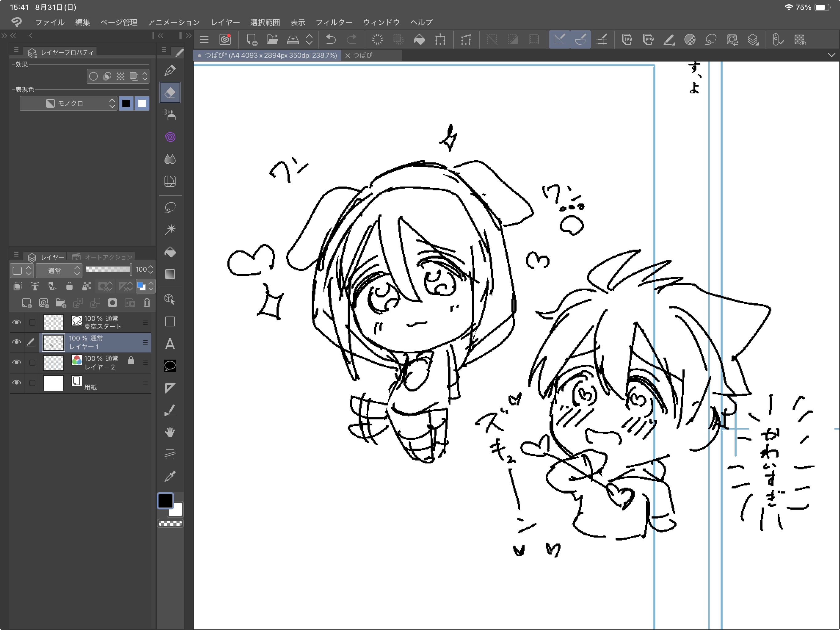The height and width of the screenshot is (630, 840).
Task: Select the Eraser tool
Action: click(x=170, y=92)
